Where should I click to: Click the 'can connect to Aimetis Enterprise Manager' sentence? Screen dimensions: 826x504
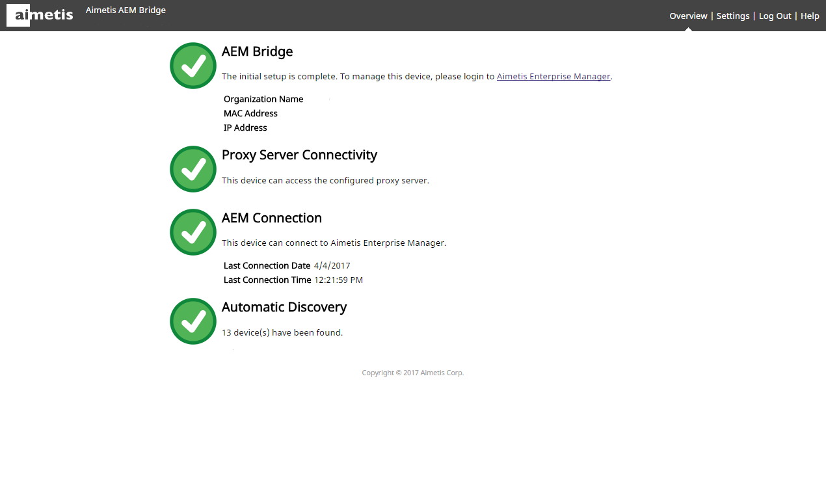click(334, 243)
